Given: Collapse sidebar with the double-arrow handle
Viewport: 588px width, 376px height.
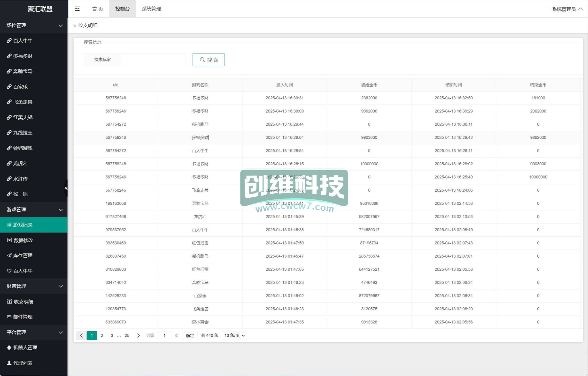Looking at the screenshot, I should pyautogui.click(x=66, y=188).
